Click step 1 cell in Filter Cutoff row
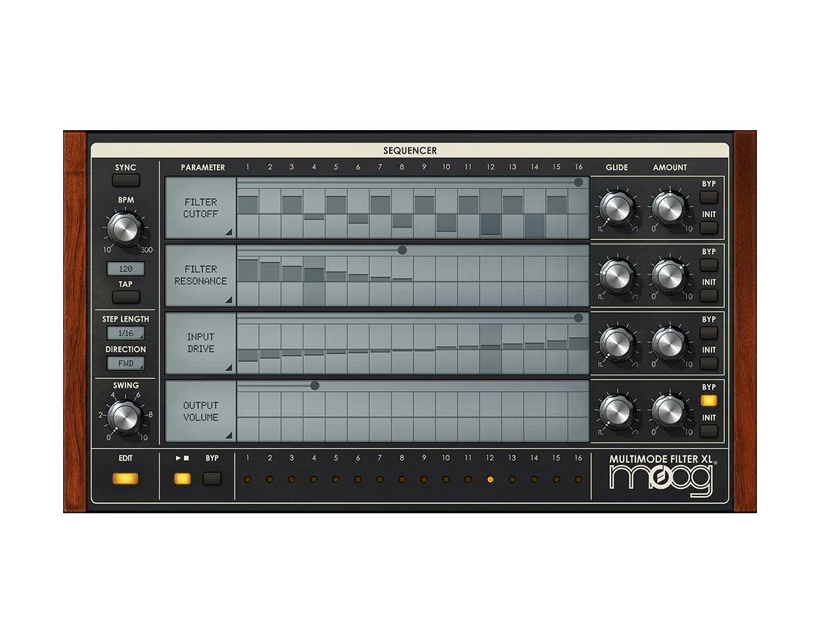The image size is (820, 644). click(x=248, y=214)
